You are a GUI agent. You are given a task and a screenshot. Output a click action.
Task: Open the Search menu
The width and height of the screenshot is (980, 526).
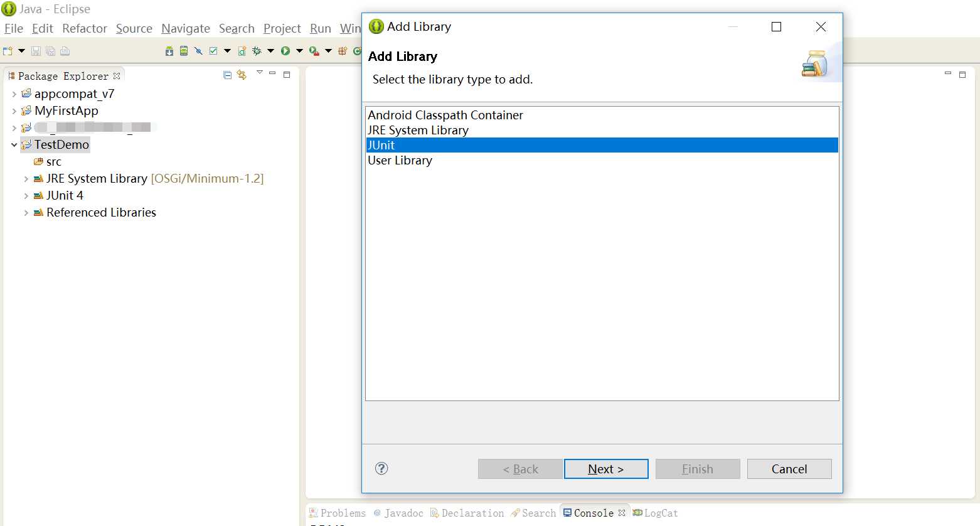point(237,29)
